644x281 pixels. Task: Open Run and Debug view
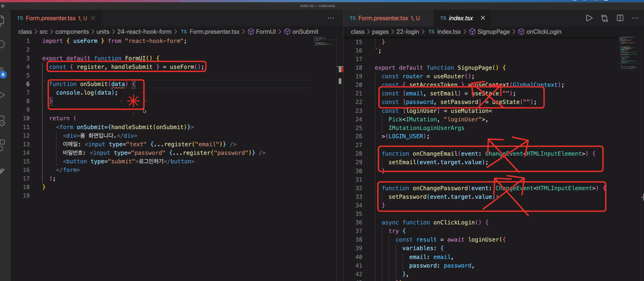pos(2,95)
